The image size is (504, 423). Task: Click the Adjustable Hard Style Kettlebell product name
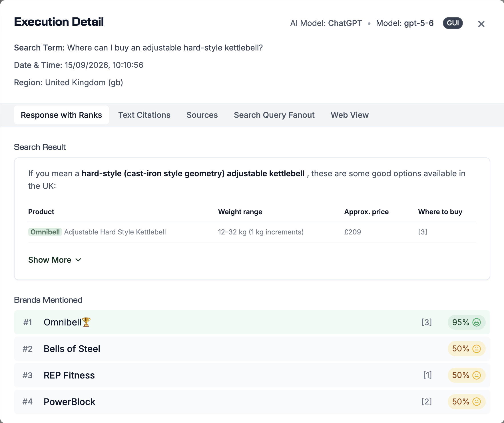point(115,232)
